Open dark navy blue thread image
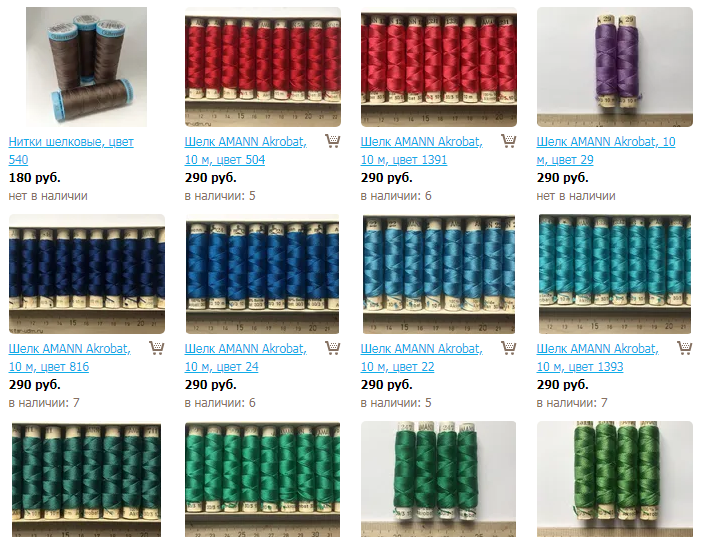 pyautogui.click(x=87, y=274)
